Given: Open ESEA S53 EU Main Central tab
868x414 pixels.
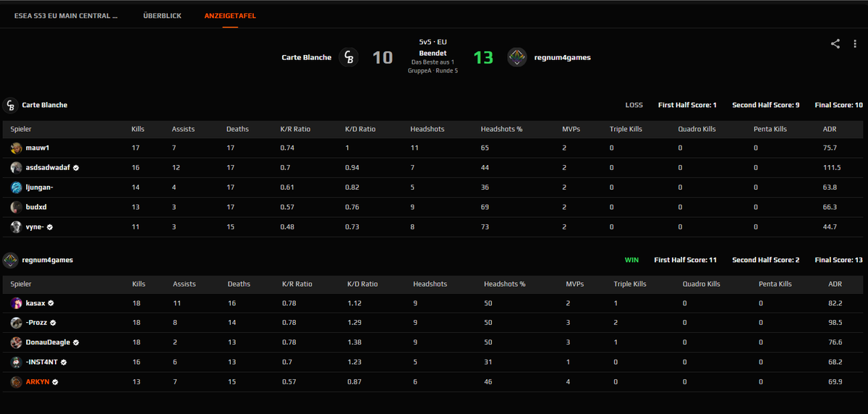Looking at the screenshot, I should [66, 15].
